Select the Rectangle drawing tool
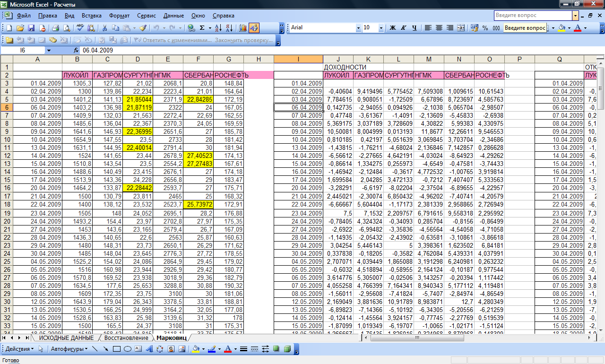The image size is (605, 364). click(x=116, y=349)
